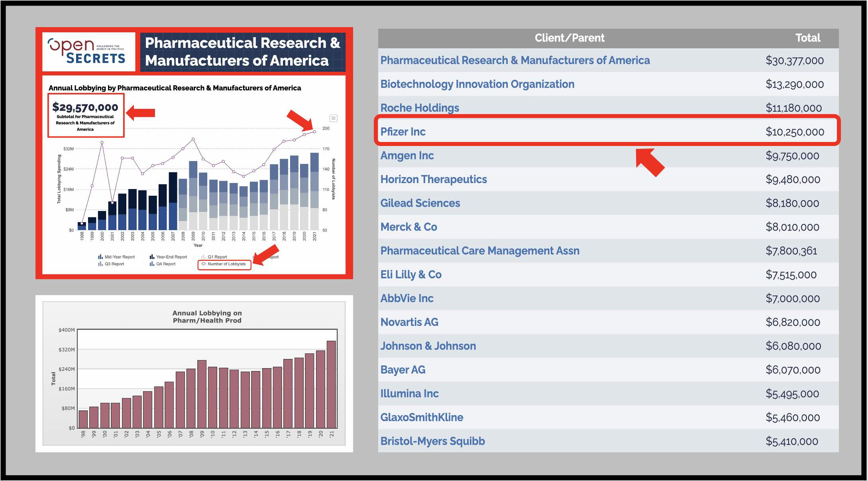
Task: Open the Pfizer Inc link
Action: click(403, 132)
